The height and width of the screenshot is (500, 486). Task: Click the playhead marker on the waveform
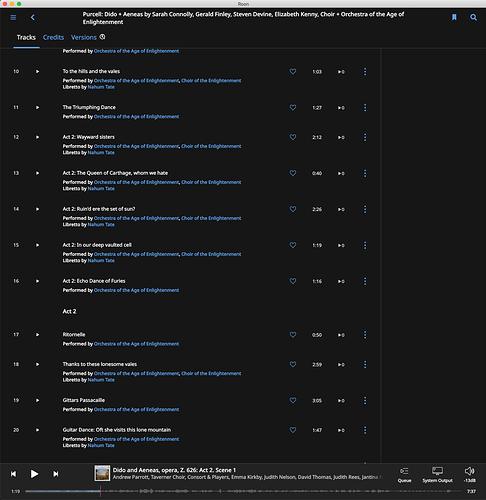pyautogui.click(x=100, y=491)
